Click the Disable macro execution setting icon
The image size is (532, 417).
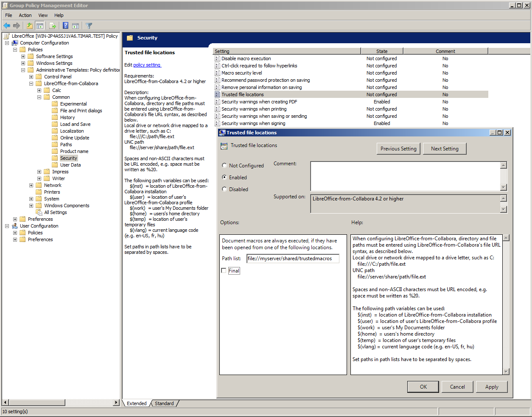(x=217, y=59)
